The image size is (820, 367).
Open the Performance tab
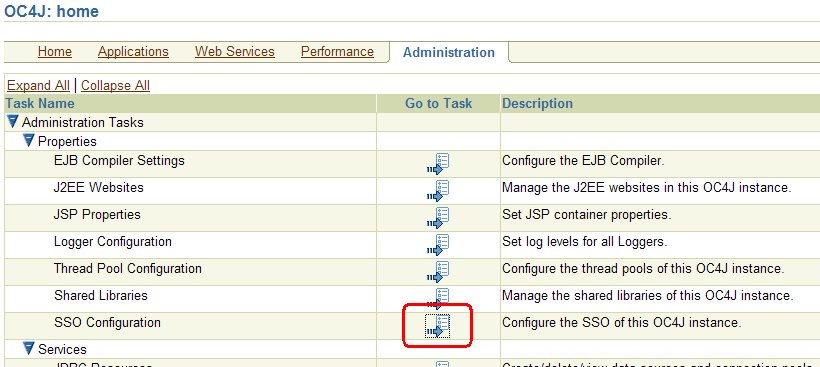pyautogui.click(x=337, y=52)
